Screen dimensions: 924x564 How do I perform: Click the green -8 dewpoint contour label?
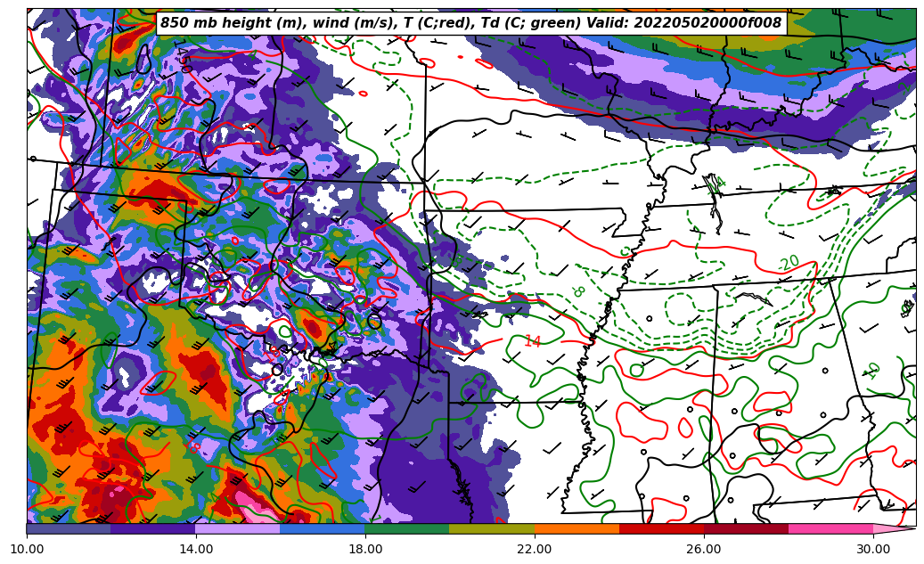point(578,290)
